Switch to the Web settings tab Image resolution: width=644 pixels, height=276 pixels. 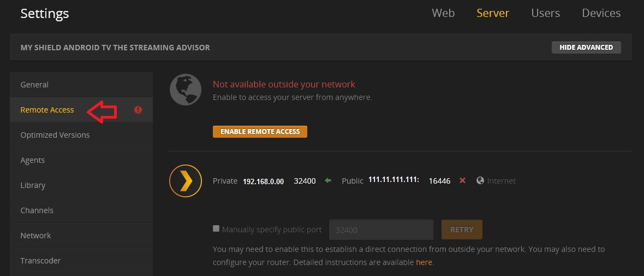(443, 13)
